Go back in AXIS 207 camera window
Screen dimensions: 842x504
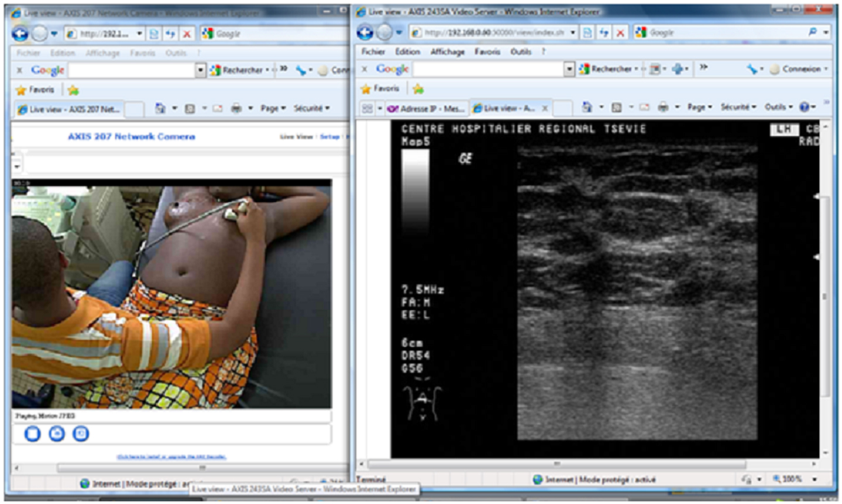20,34
